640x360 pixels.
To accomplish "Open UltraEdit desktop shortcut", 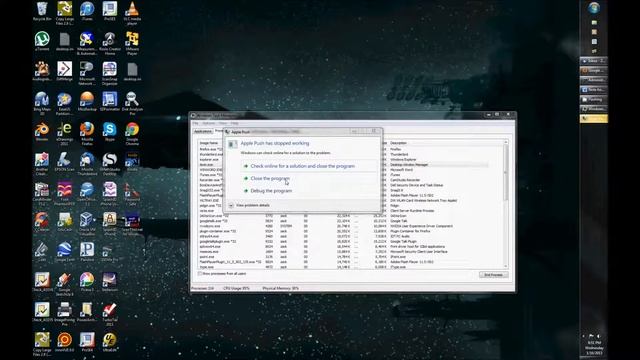I will coord(109,342).
